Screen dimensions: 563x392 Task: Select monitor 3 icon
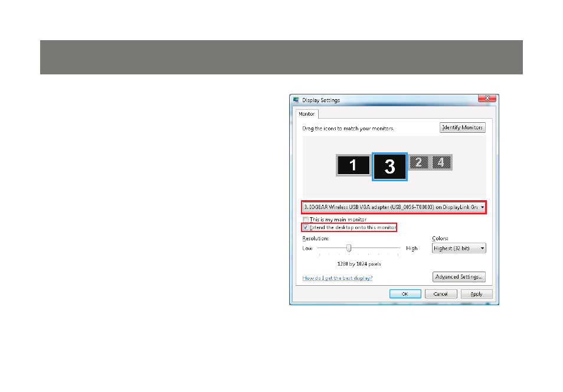coord(389,166)
